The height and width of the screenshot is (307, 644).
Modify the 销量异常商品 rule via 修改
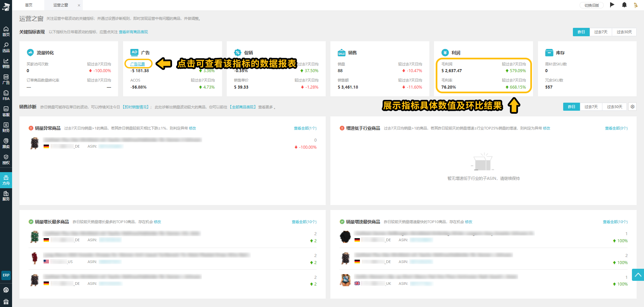[192, 128]
